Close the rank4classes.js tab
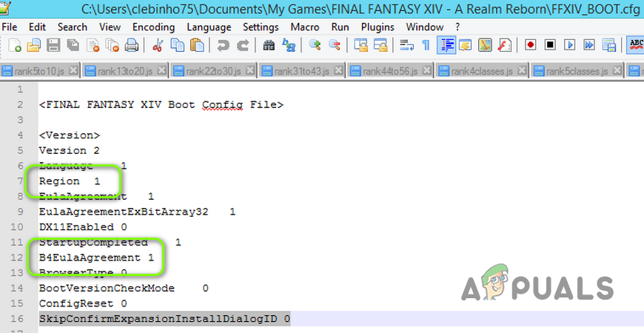Image resolution: width=644 pixels, height=333 pixels. [522, 70]
